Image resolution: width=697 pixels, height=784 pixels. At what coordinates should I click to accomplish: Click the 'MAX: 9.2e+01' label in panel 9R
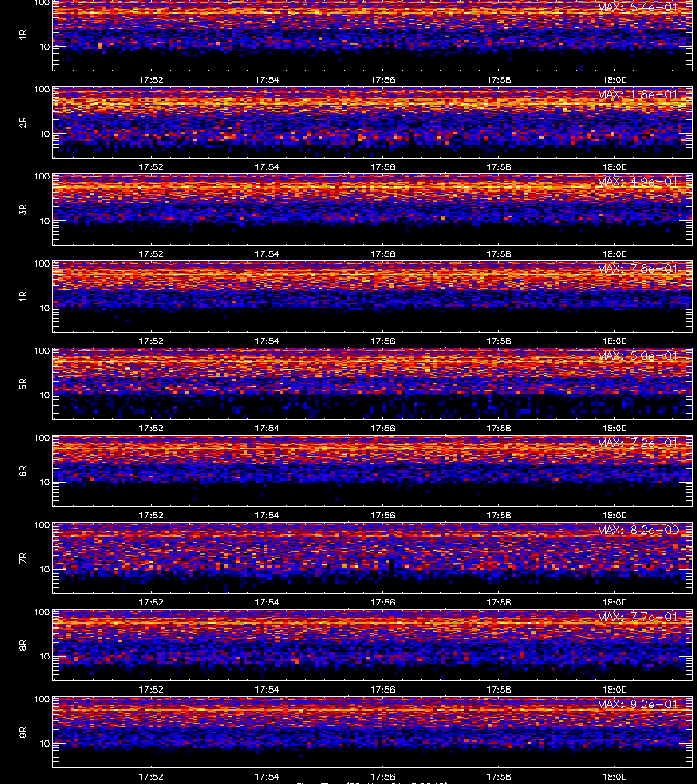click(638, 704)
